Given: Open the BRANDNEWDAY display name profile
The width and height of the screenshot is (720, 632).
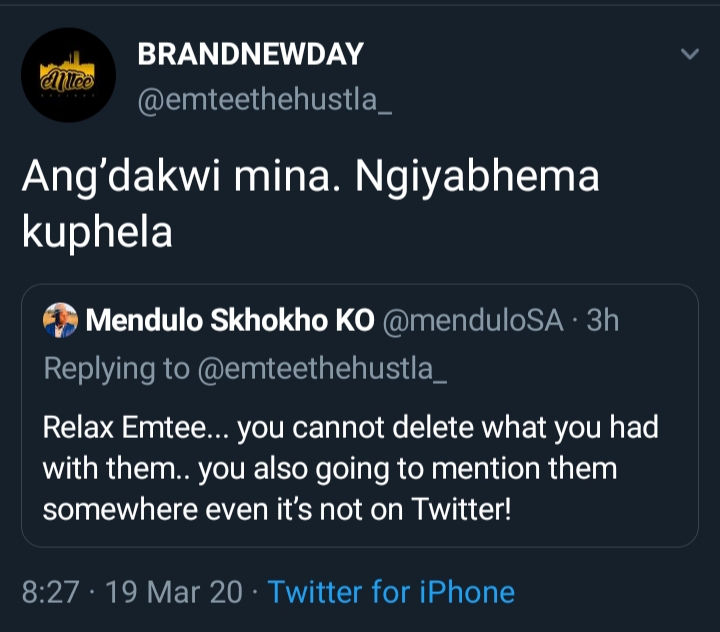Looking at the screenshot, I should (250, 55).
